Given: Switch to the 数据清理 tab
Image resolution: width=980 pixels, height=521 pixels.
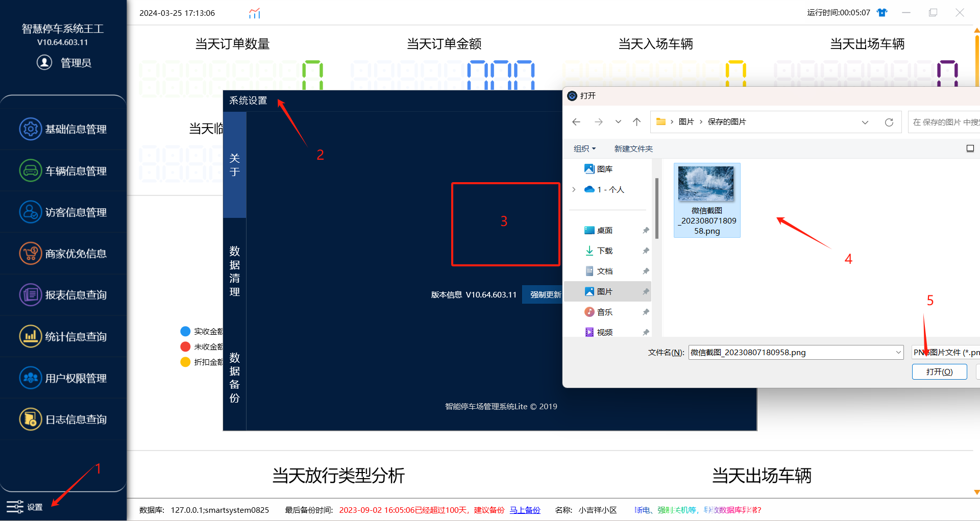Looking at the screenshot, I should 235,271.
